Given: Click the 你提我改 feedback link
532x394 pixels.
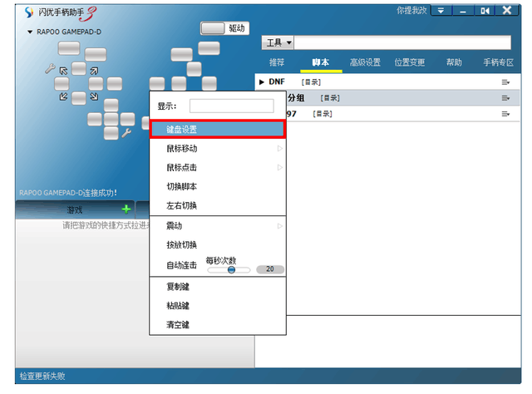Looking at the screenshot, I should [411, 11].
